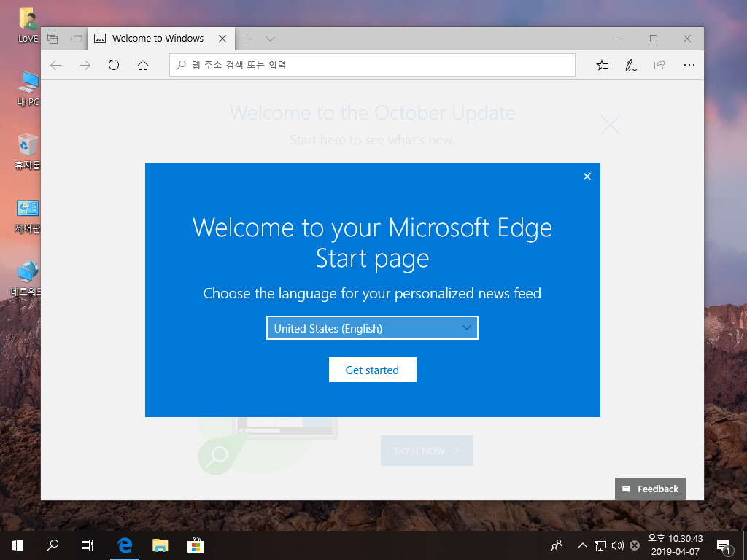Image resolution: width=747 pixels, height=560 pixels.
Task: Open the Feedback button
Action: click(x=650, y=489)
